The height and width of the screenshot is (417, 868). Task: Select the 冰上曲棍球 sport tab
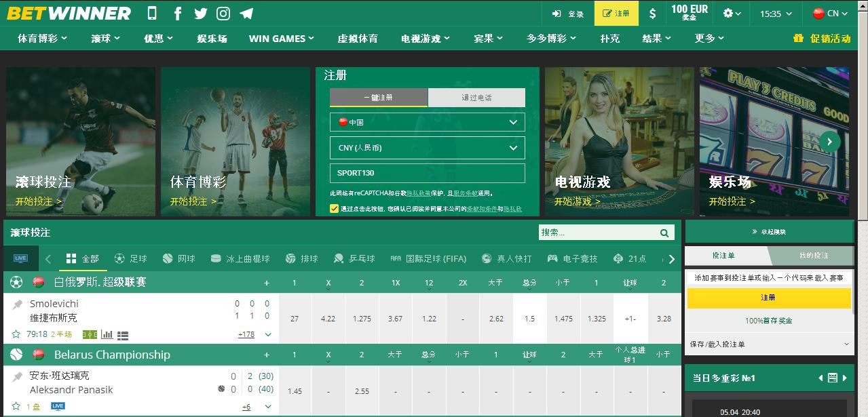click(240, 258)
